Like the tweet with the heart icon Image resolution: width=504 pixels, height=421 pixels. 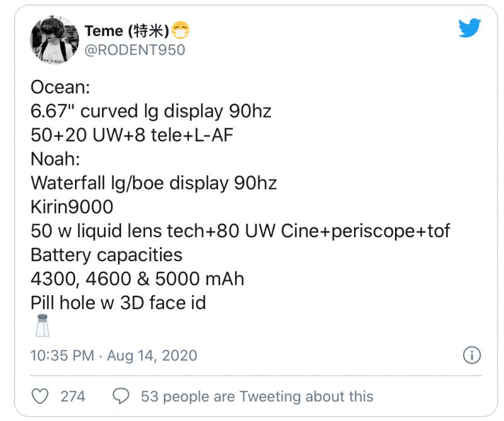[40, 396]
